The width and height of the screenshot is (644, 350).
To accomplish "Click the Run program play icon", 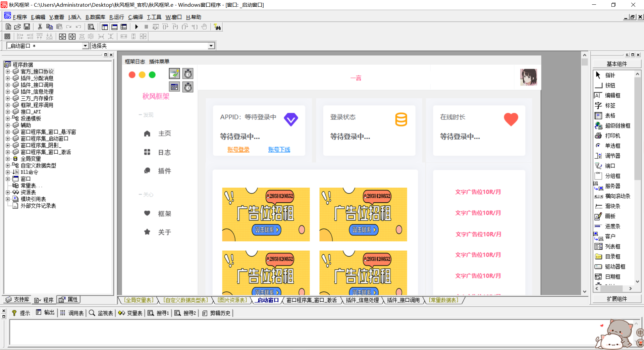I will 137,27.
